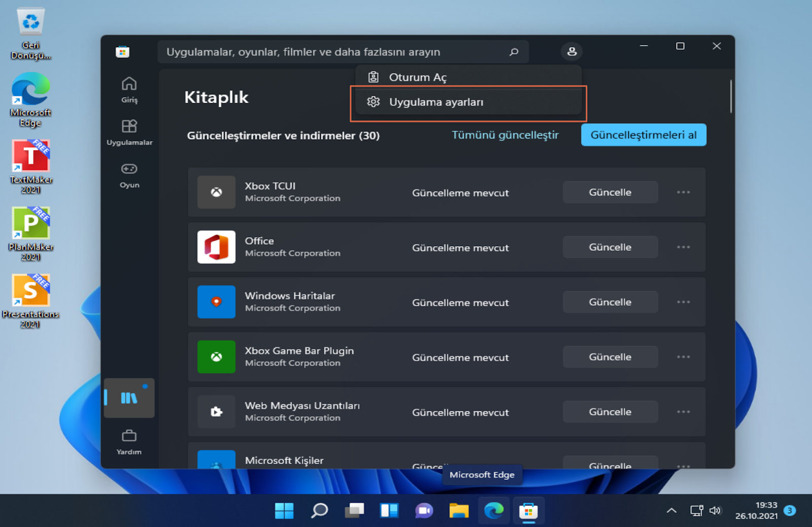Click Windows Haritalar app name text
812x527 pixels.
290,296
